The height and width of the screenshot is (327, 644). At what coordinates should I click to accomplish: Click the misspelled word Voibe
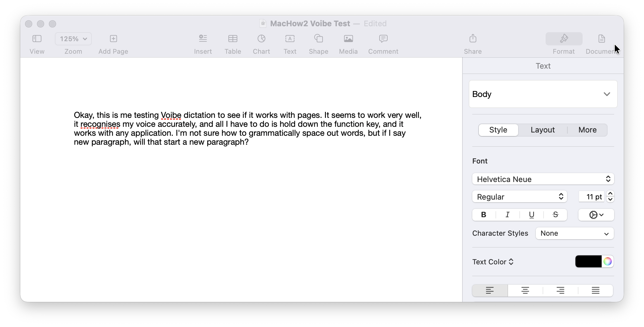point(171,115)
